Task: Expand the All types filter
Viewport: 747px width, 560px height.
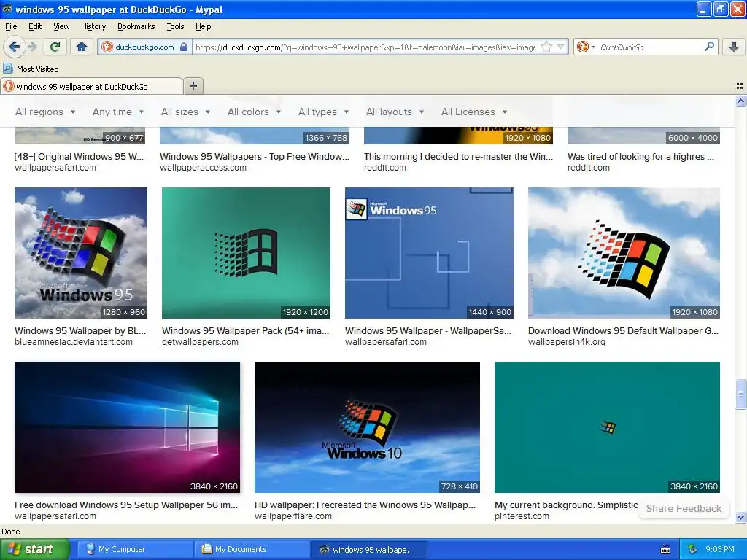Action: [x=323, y=112]
